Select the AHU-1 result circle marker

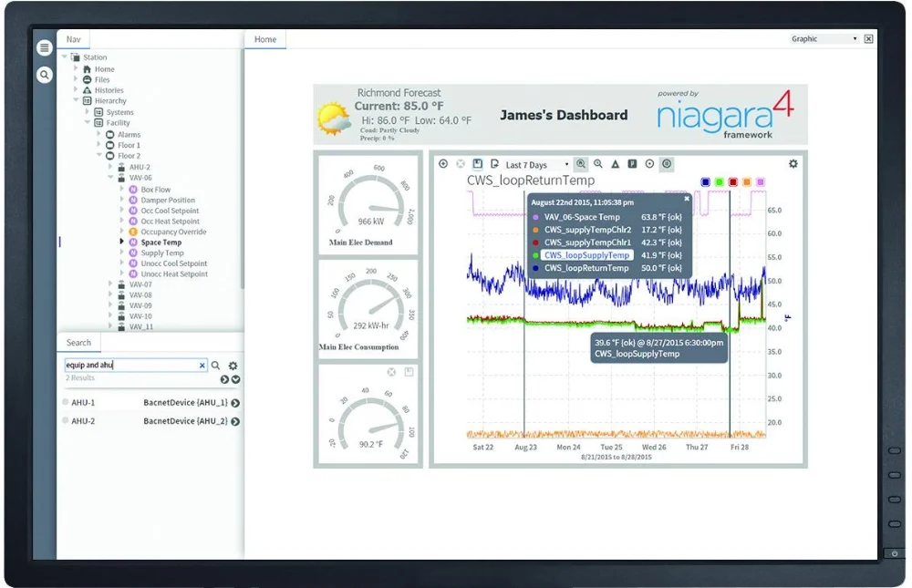pyautogui.click(x=65, y=402)
